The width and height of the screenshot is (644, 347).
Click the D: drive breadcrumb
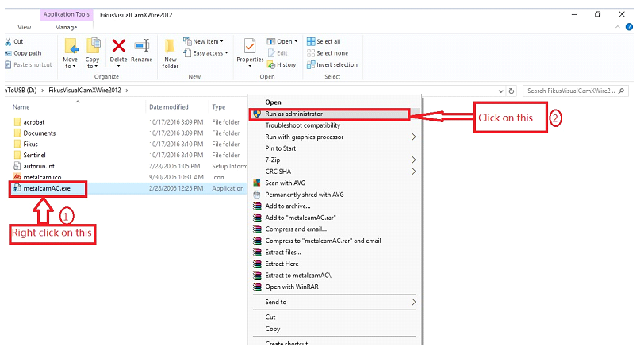coord(21,90)
